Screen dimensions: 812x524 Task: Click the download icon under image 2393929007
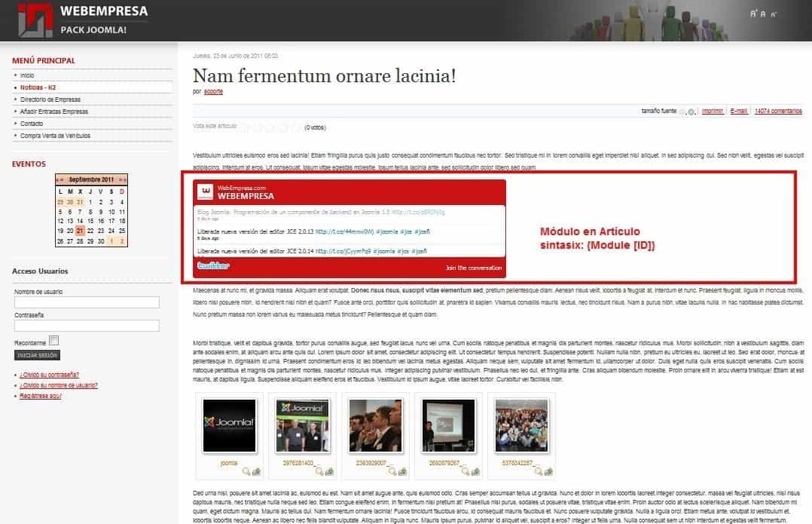[402, 471]
